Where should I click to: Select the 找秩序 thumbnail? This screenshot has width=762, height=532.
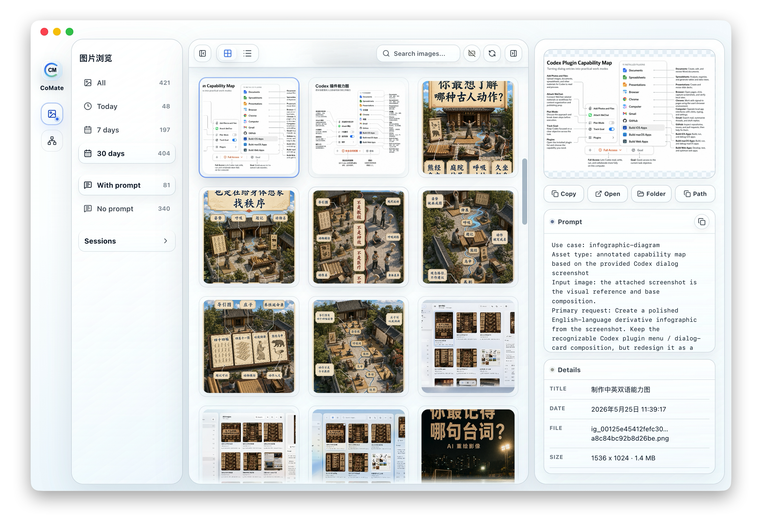pyautogui.click(x=249, y=237)
